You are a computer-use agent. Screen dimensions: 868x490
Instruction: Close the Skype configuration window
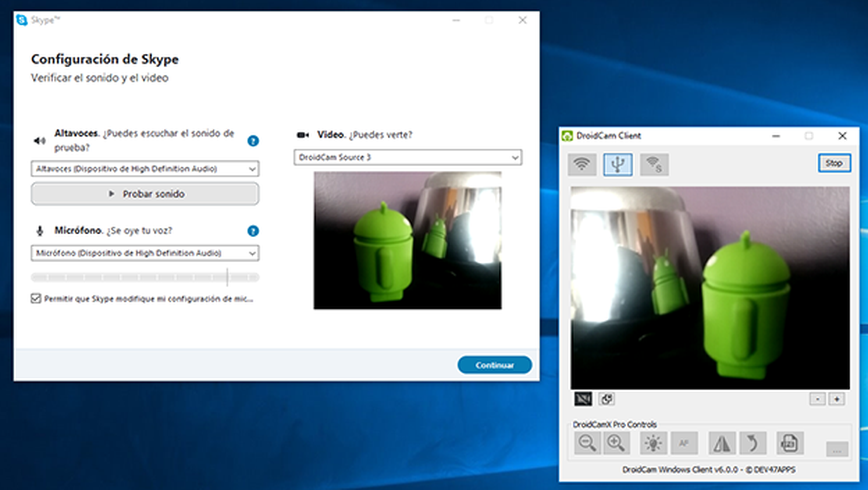point(523,20)
